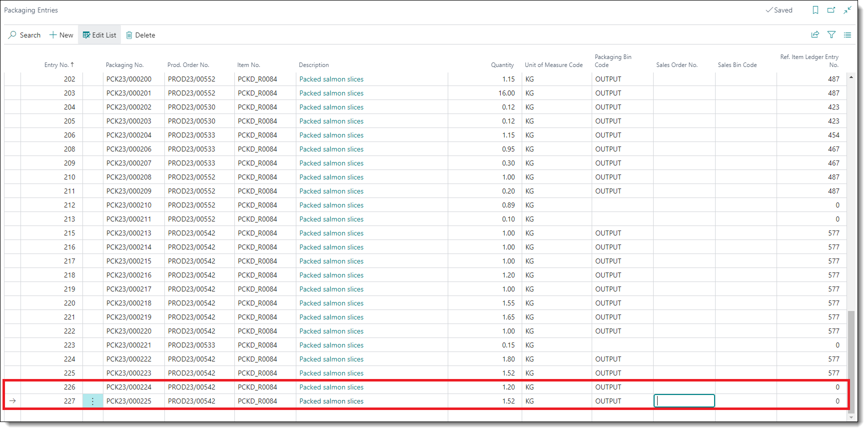Click the share icon in toolbar

point(815,34)
